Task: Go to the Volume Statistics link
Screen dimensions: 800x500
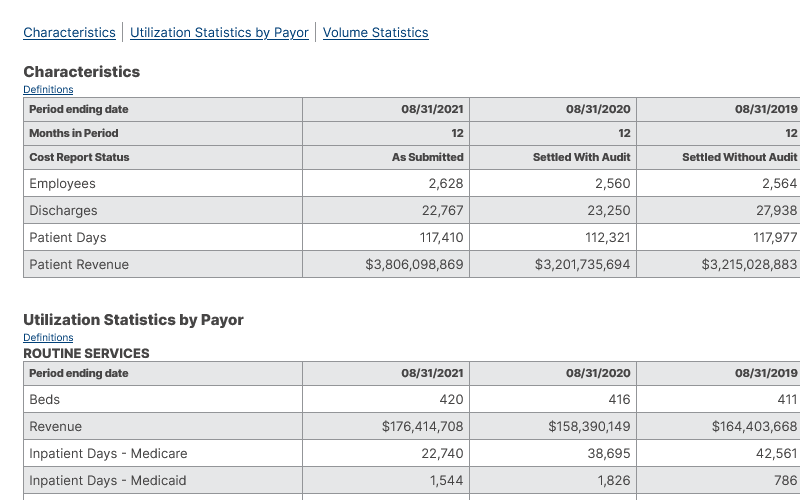Action: point(375,33)
